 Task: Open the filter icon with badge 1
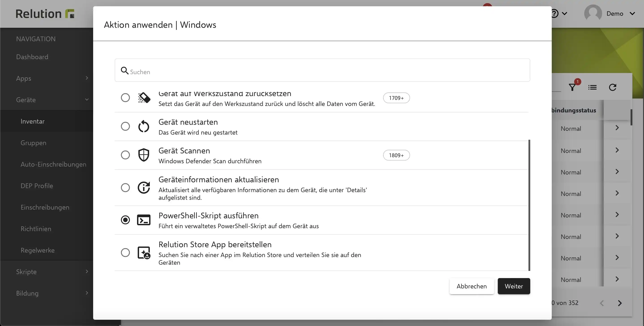click(572, 87)
